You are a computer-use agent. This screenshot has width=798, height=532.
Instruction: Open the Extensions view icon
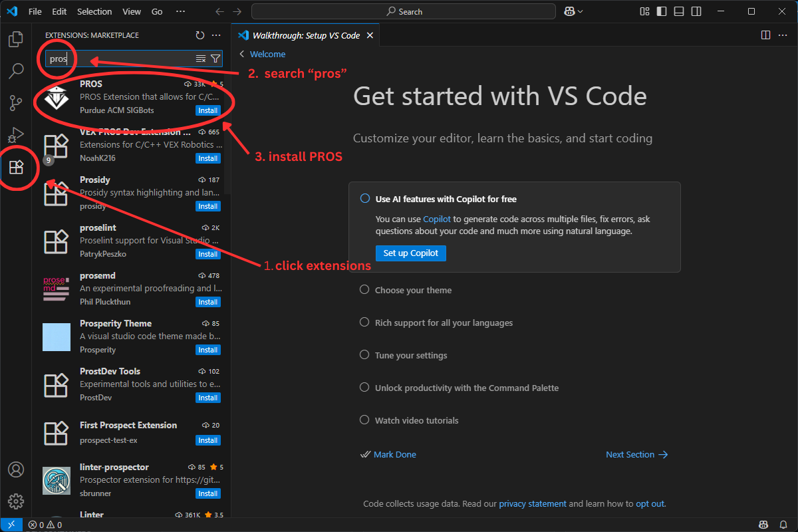click(16, 167)
